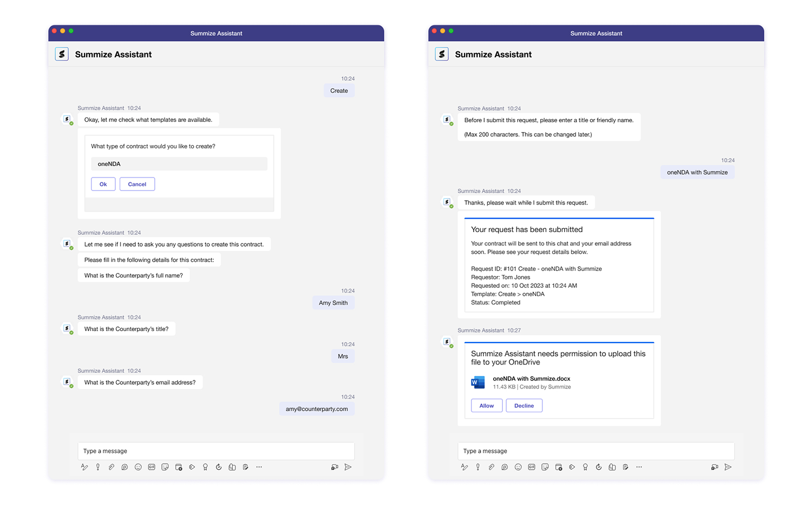
Task: Schedule a meeting from the right window toolbar
Action: coord(559,467)
